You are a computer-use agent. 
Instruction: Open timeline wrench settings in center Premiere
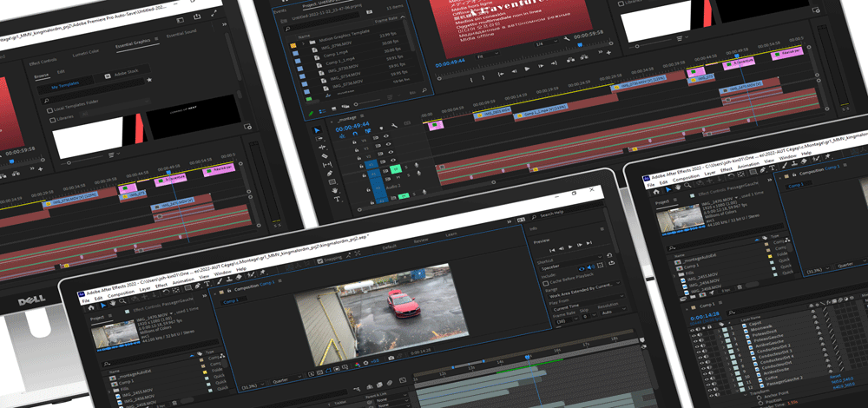[395, 126]
